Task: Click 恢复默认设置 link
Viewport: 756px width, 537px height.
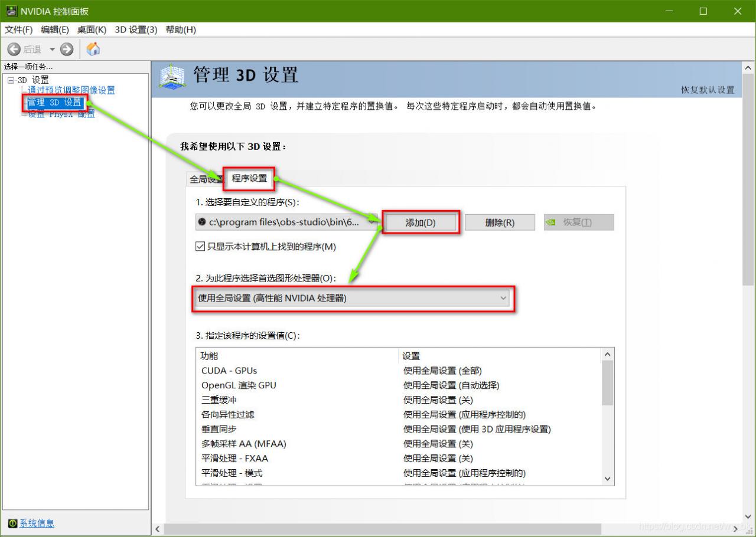Action: tap(708, 90)
